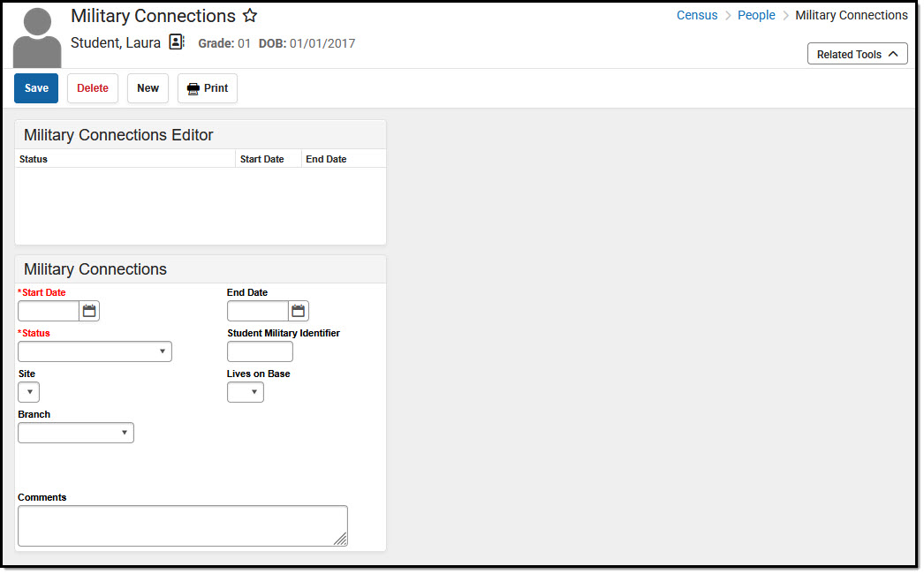
Task: Collapse the Related Tools panel
Action: tap(856, 53)
